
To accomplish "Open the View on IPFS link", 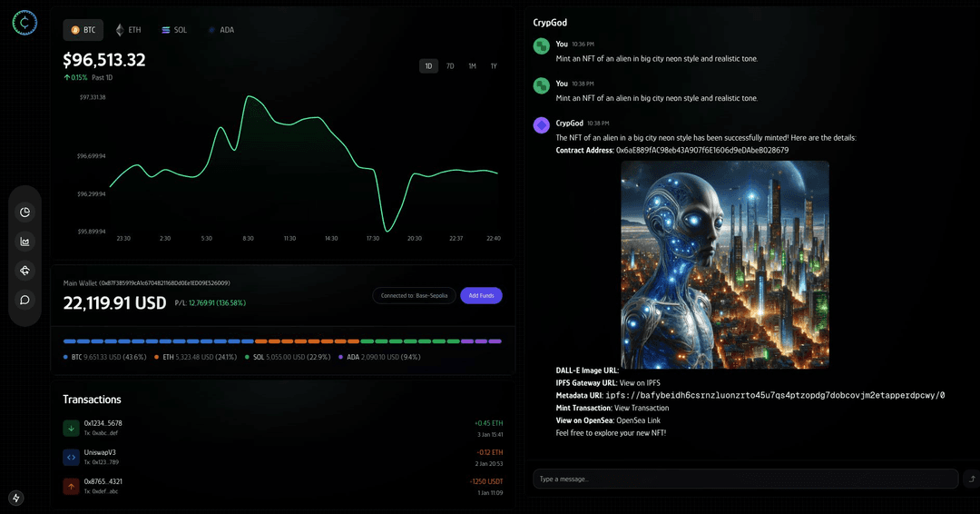I will pyautogui.click(x=640, y=383).
